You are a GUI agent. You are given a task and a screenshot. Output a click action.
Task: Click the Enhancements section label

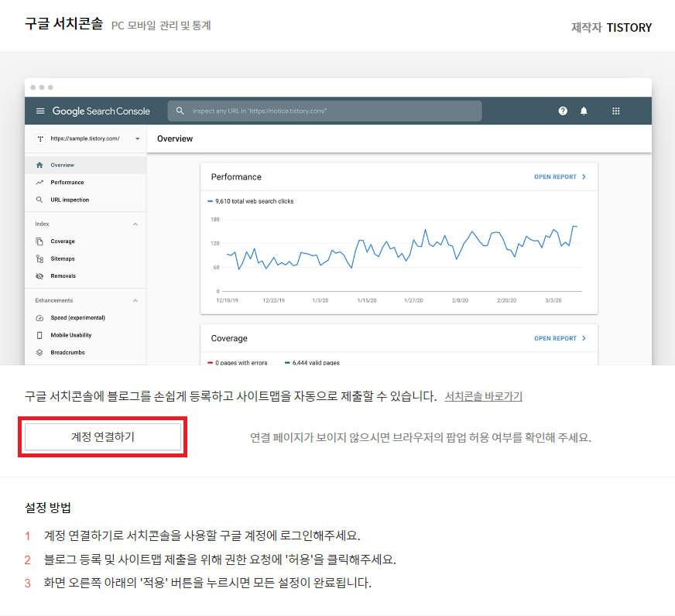54,300
